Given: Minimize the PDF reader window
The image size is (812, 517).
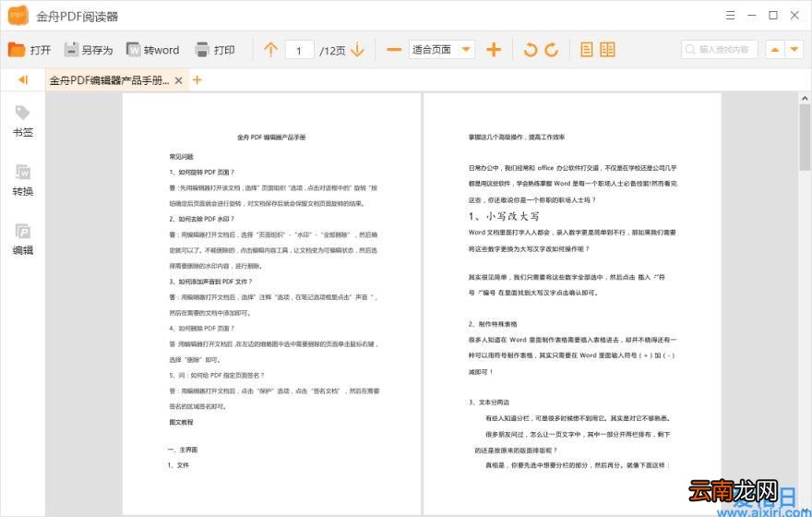Looking at the screenshot, I should click(x=751, y=16).
